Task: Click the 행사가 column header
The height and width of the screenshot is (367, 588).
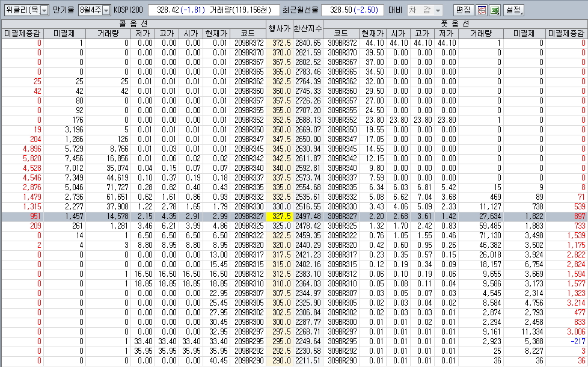Action: click(278, 28)
